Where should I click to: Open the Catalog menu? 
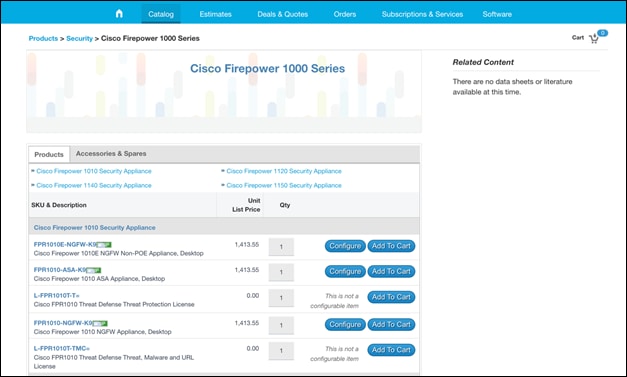161,14
